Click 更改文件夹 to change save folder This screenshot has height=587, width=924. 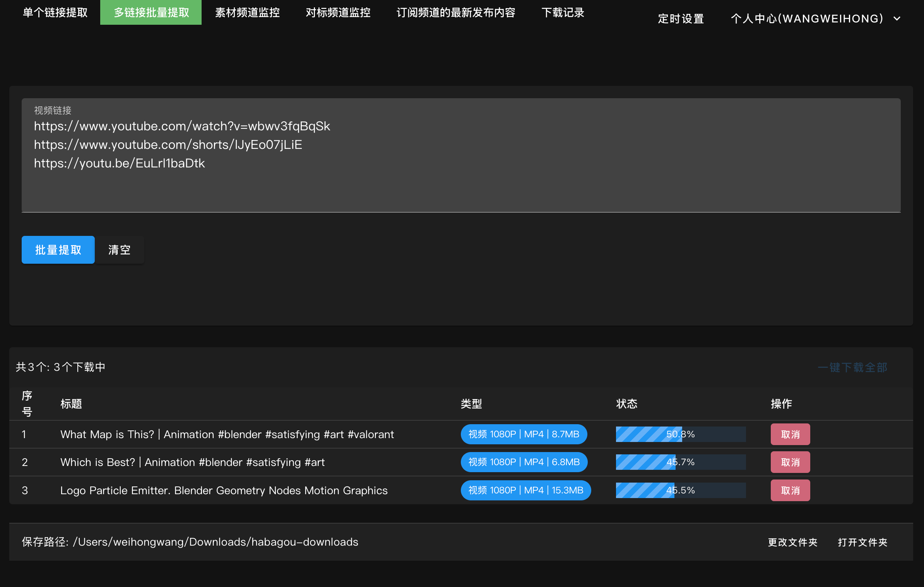click(792, 542)
